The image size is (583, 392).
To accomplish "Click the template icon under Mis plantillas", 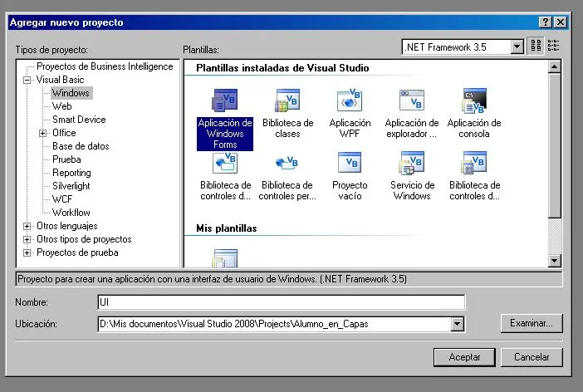I will coord(225,258).
